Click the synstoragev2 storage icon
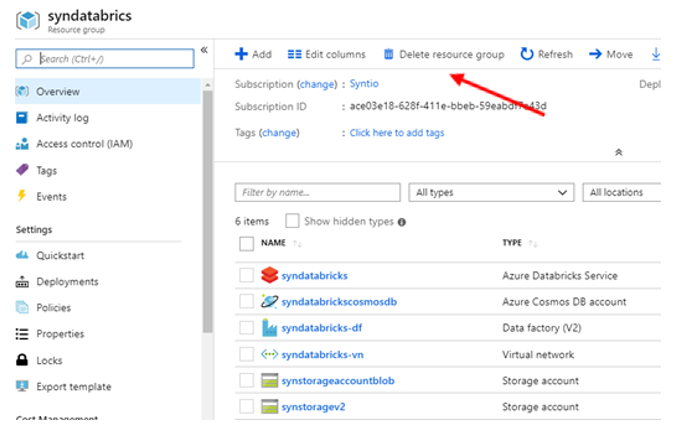The image size is (682, 434). pyautogui.click(x=269, y=407)
